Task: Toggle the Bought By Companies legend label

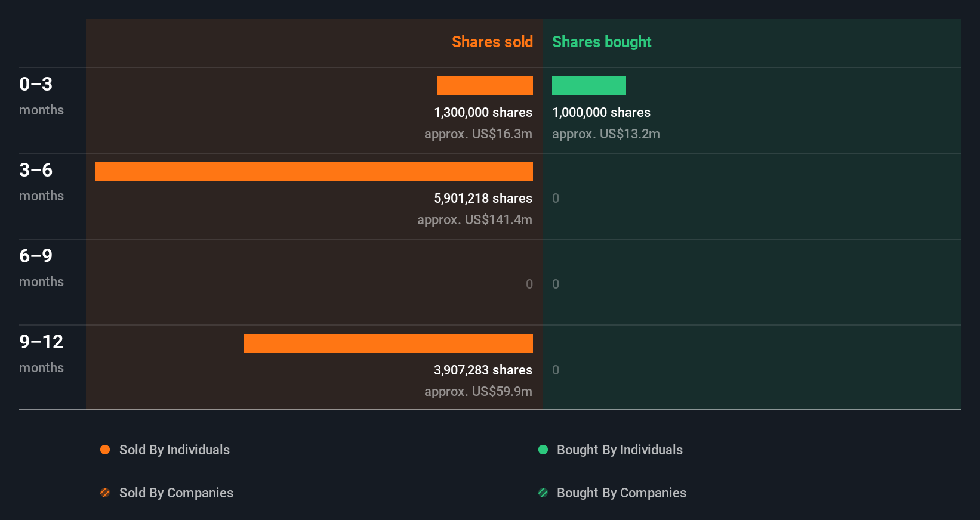Action: point(621,493)
